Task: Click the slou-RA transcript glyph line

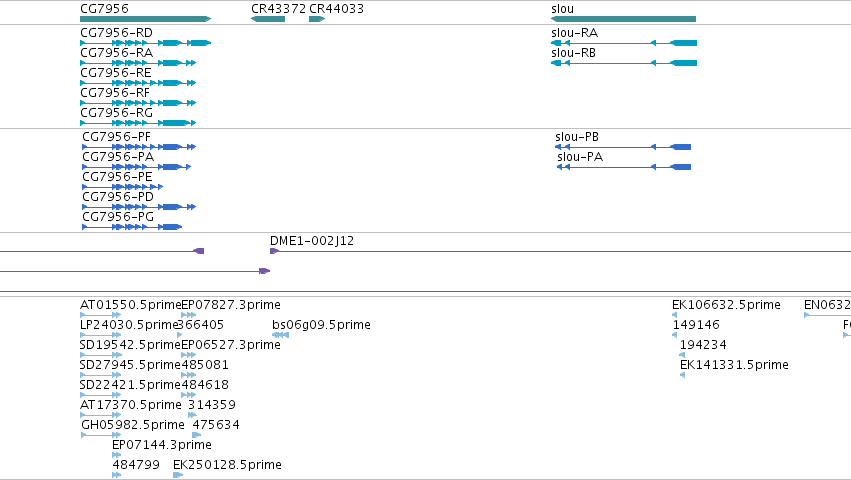Action: coord(624,43)
